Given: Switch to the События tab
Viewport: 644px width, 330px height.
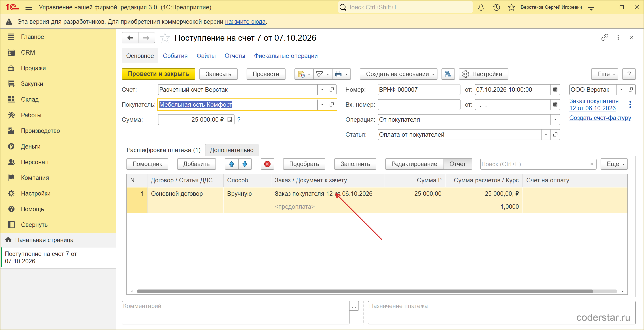Looking at the screenshot, I should (175, 56).
